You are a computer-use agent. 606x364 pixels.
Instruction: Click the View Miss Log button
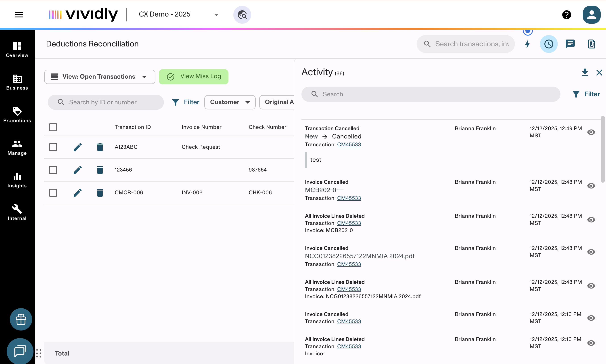click(x=194, y=77)
